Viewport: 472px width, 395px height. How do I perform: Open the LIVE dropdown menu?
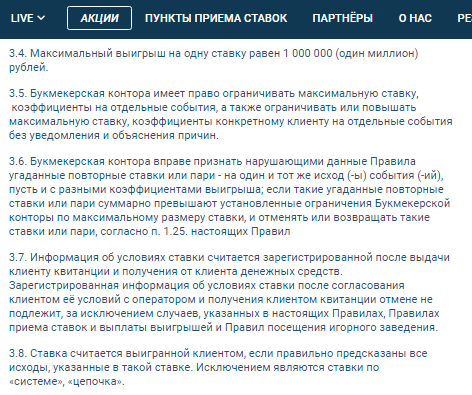click(28, 18)
